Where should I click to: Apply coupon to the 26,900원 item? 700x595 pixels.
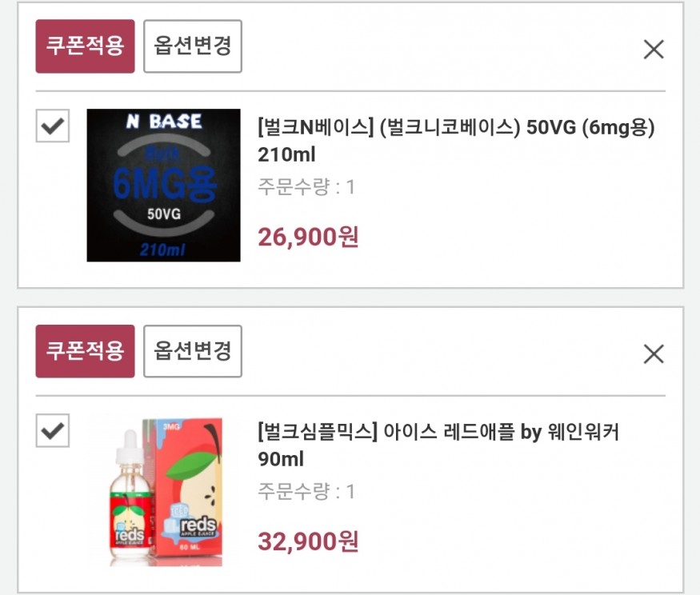click(85, 46)
